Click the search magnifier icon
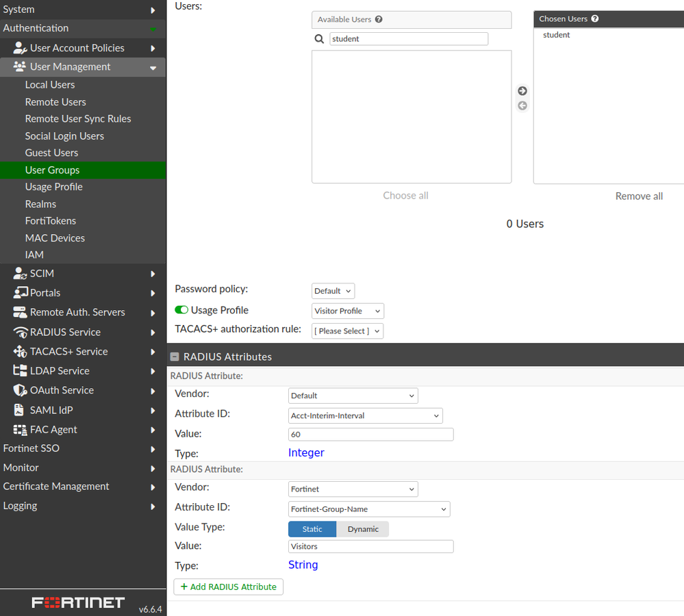 319,38
